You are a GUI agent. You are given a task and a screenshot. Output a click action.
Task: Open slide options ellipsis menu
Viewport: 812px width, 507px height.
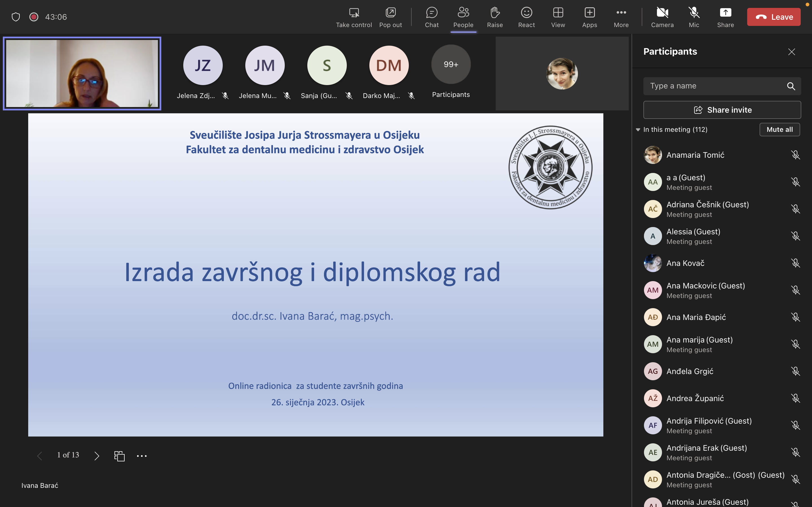coord(142,456)
